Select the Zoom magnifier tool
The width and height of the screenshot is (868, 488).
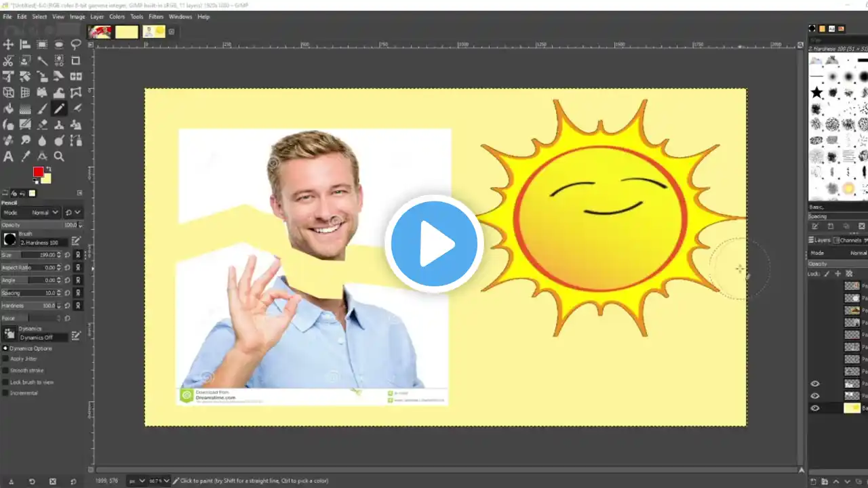[59, 157]
